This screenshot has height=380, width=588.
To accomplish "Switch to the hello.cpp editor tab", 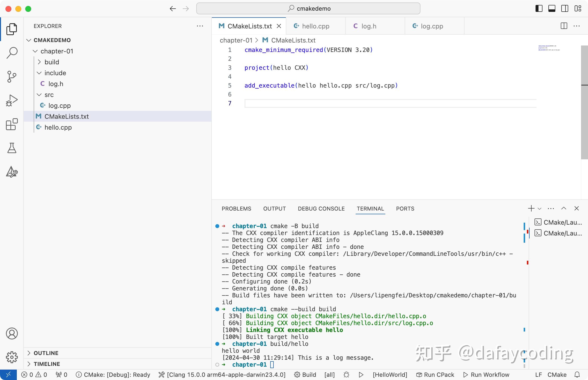I will (x=315, y=26).
